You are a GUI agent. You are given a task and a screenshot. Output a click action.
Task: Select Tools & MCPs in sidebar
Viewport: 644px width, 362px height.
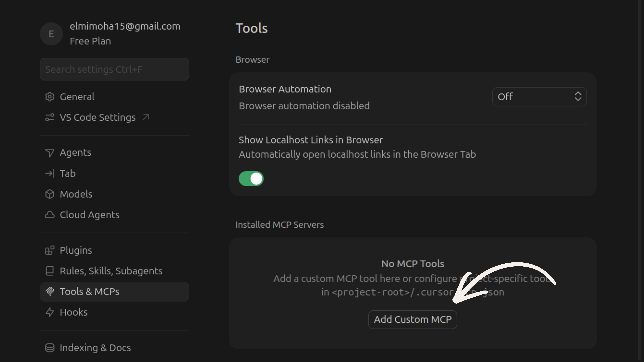115,292
